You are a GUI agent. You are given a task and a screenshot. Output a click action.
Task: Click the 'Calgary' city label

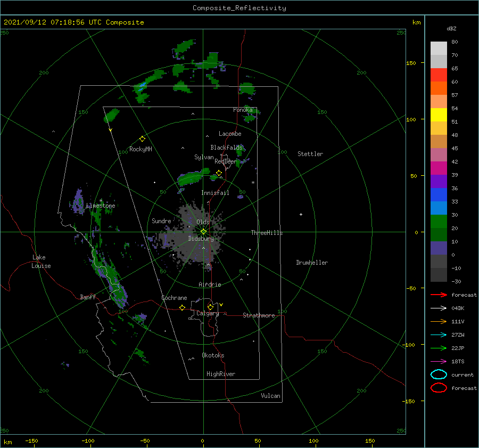[x=208, y=313]
